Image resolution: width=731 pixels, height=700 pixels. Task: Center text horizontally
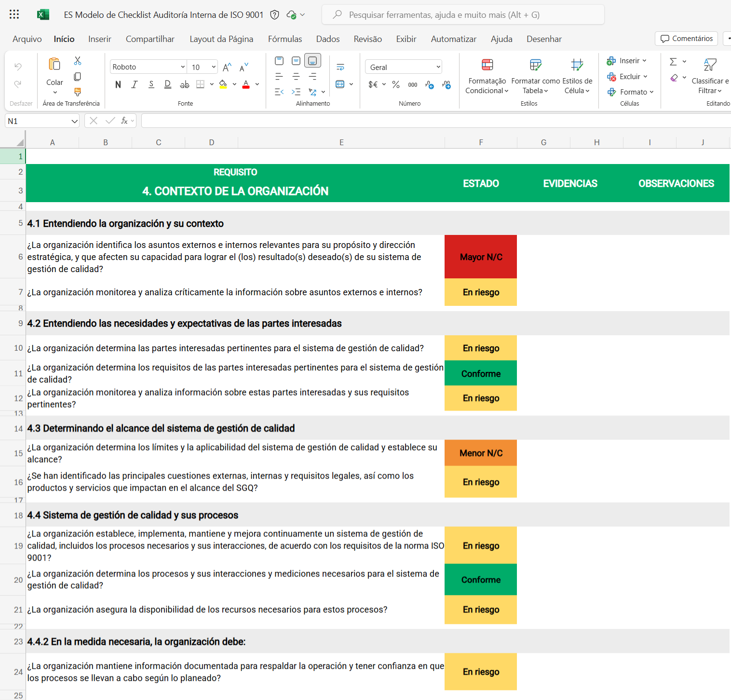[296, 77]
